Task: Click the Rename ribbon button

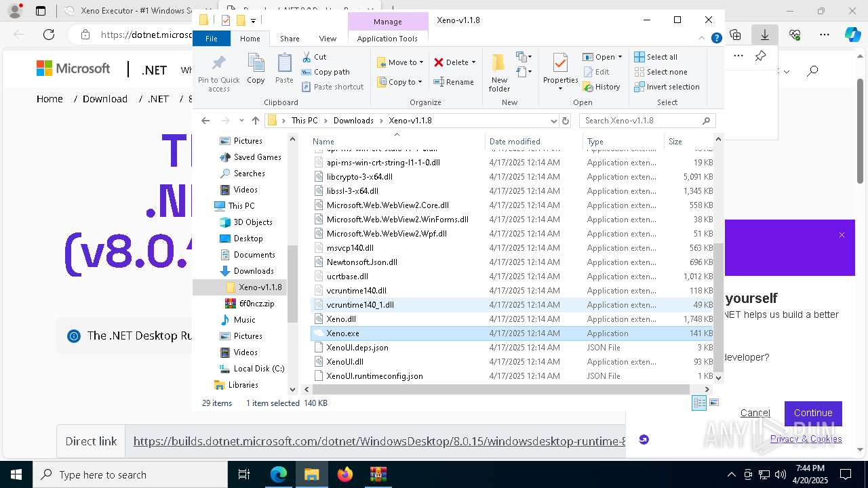Action: [x=454, y=82]
